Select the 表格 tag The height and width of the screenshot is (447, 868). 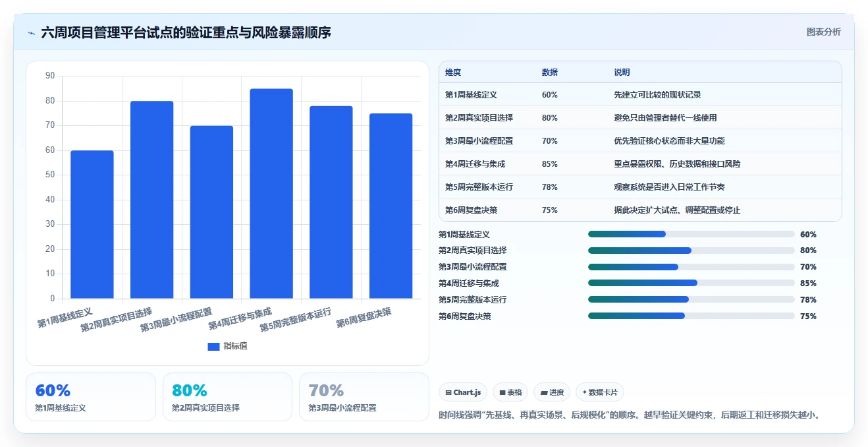coord(510,392)
